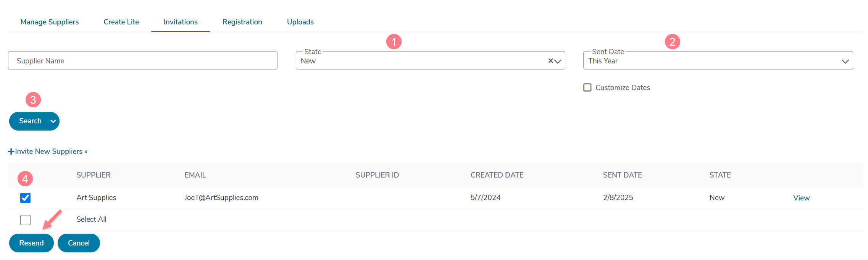Click into the Supplier Name field
The image size is (868, 260).
(x=143, y=60)
